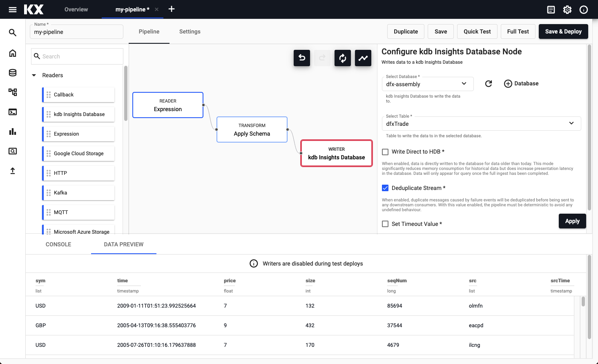Screen dimensions: 598x364
Task: Open the upload sidebar icon
Action: click(13, 171)
